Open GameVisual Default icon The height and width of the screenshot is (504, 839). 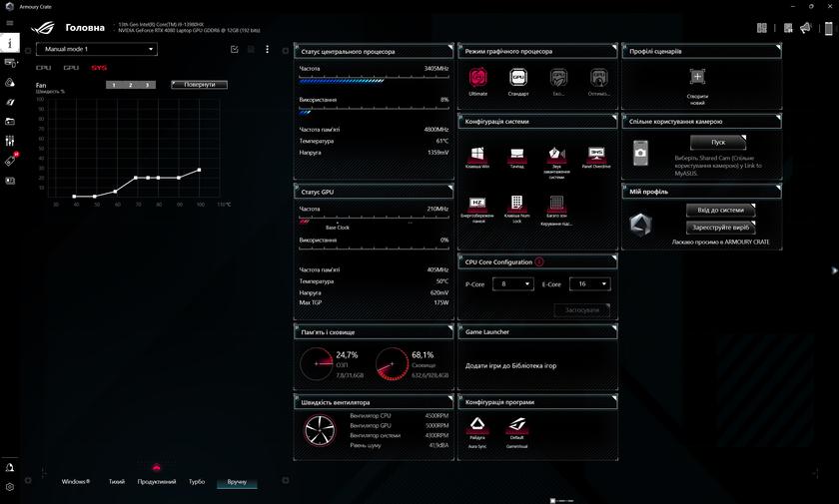click(516, 424)
